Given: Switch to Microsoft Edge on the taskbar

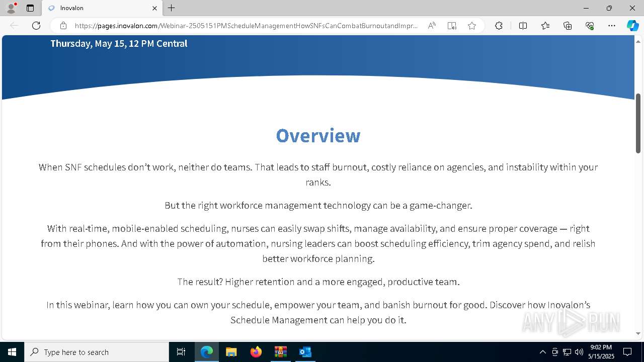Looking at the screenshot, I should point(207,352).
